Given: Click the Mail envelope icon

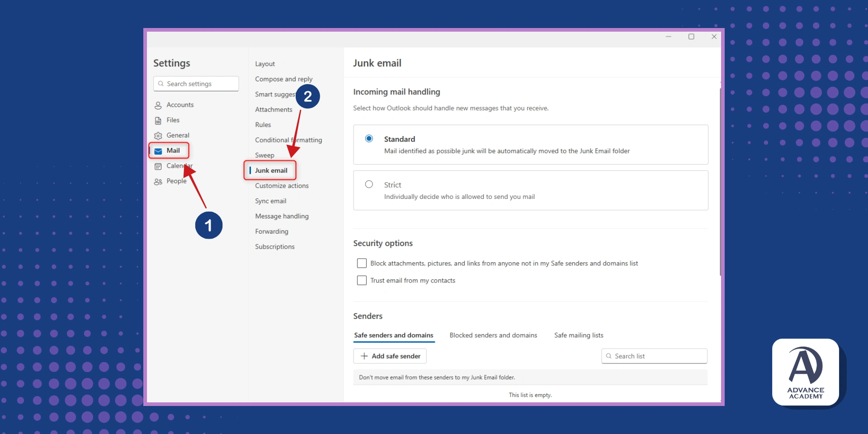Looking at the screenshot, I should (x=158, y=151).
